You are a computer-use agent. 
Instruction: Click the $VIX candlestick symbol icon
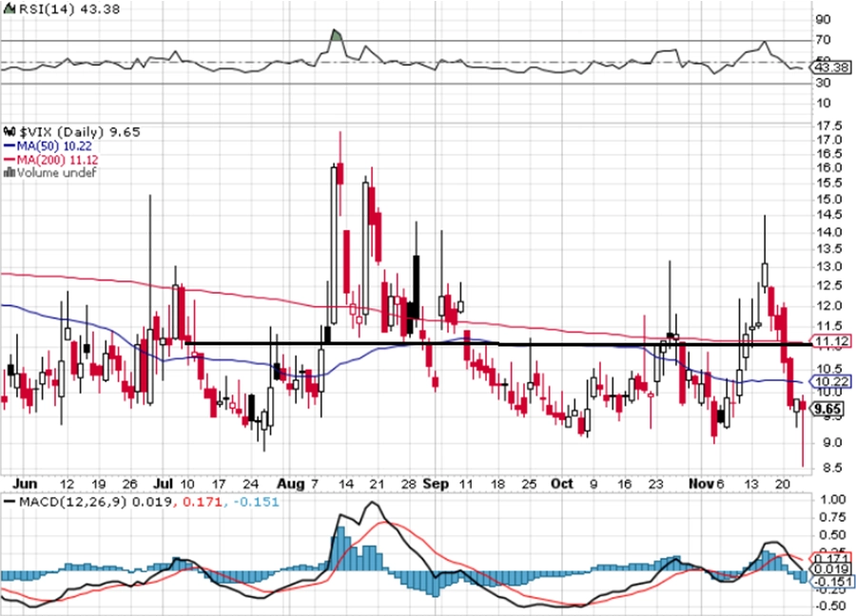tap(10, 131)
